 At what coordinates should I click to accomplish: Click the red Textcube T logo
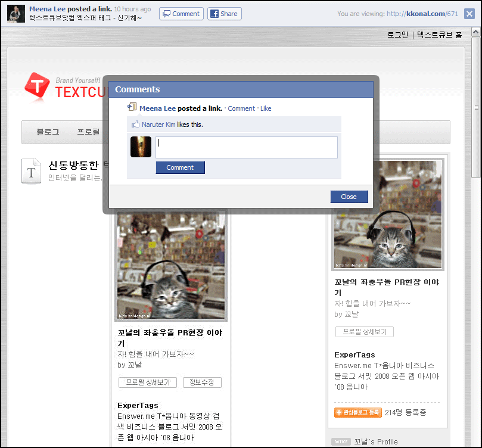tap(37, 86)
